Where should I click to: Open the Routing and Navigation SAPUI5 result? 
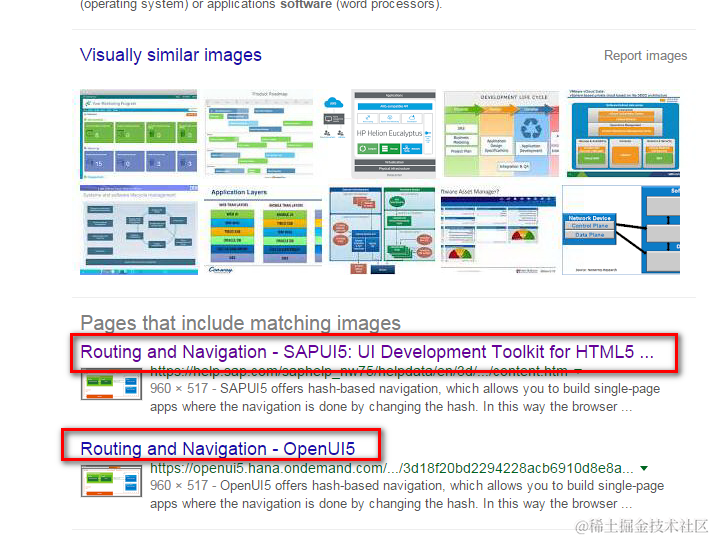[367, 352]
